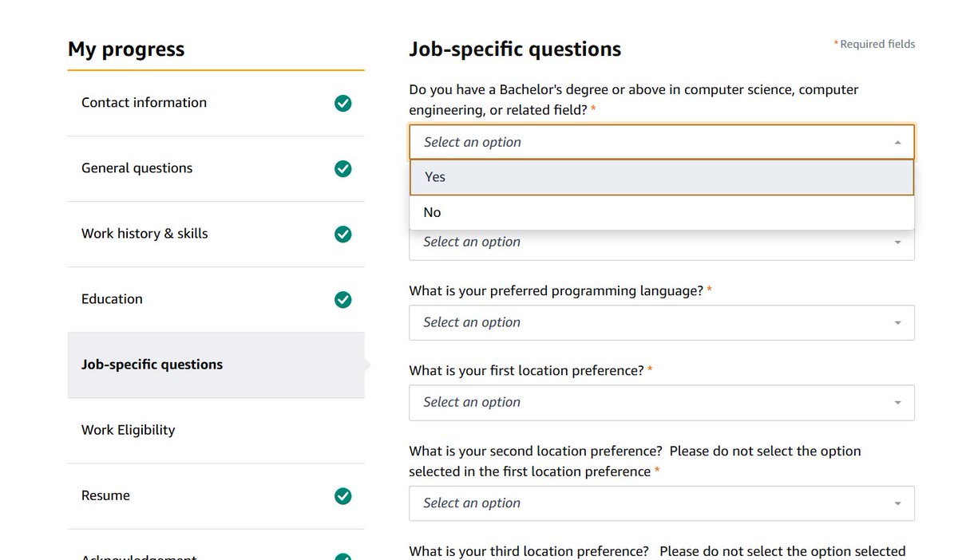Click the Contact information completed checkmark icon

click(343, 103)
